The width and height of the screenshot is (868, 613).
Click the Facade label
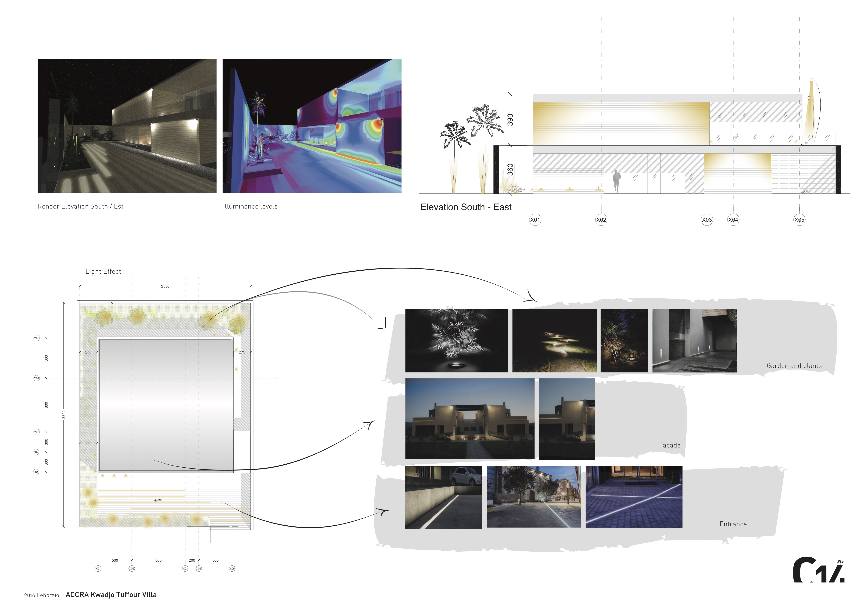pos(669,446)
